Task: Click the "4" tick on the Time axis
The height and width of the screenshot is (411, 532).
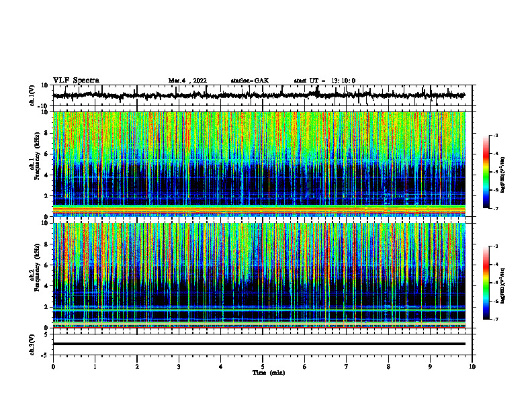Action: click(221, 367)
